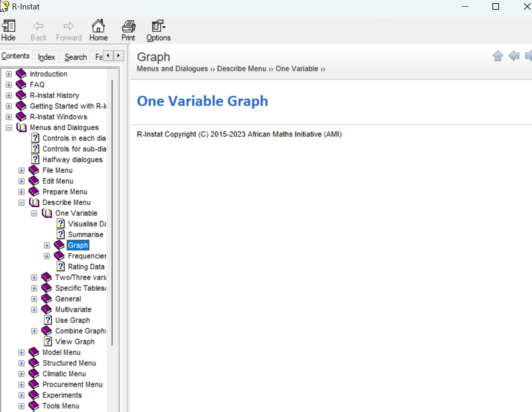Click the topic-up home arrow icon in header
532x412 pixels.
498,56
